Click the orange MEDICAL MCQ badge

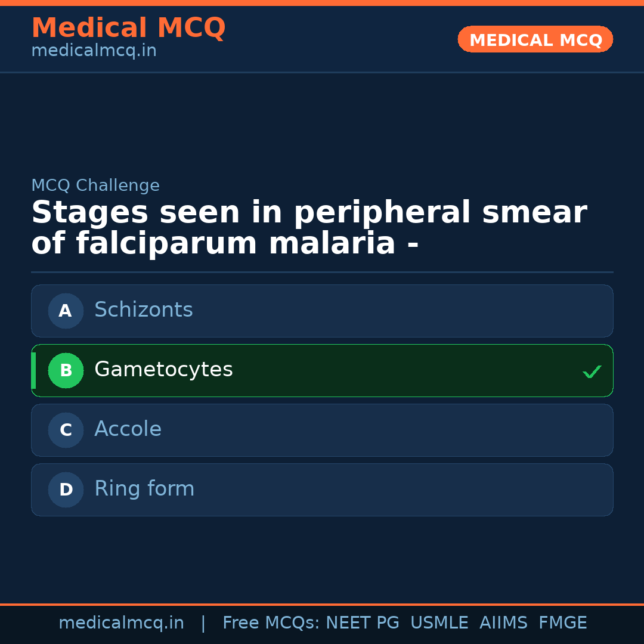coord(535,39)
